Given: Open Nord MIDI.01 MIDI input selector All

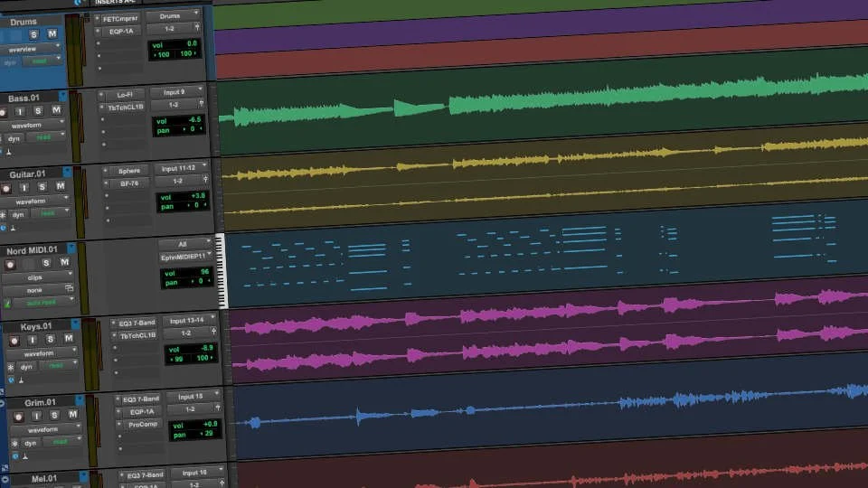Looking at the screenshot, I should tap(184, 244).
